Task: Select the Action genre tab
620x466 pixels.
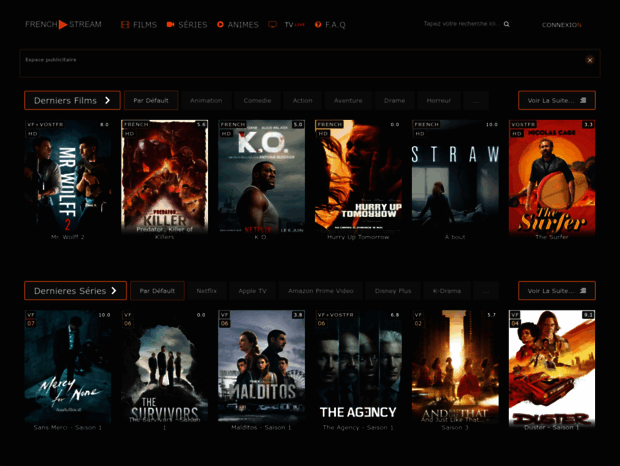Action: point(302,100)
